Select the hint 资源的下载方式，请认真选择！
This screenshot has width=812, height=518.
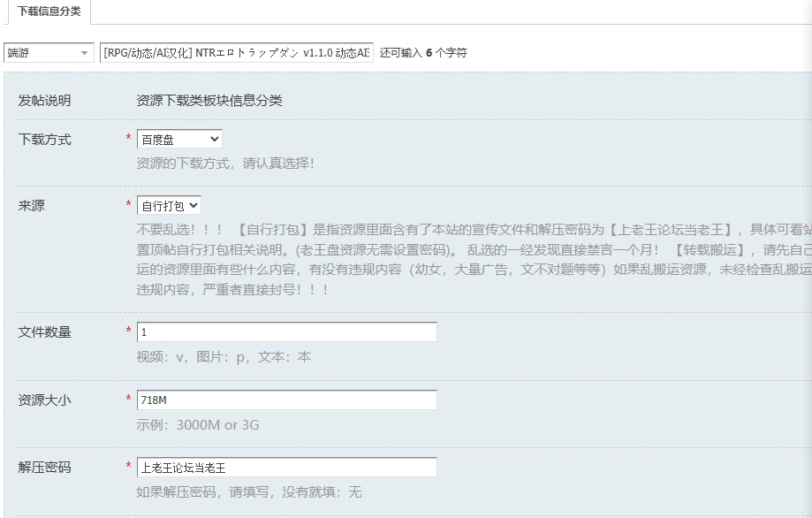tap(225, 164)
